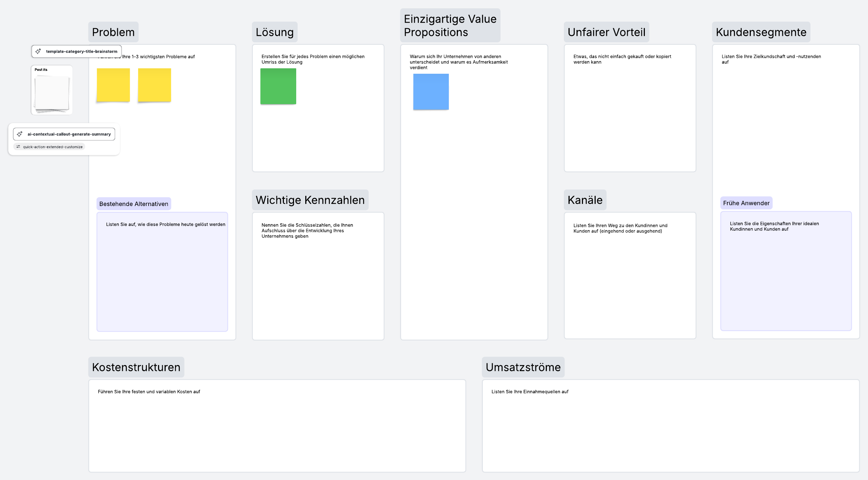The image size is (868, 480).
Task: Click sparkle icon beside ai-contextual-callout-generate-summary
Action: point(20,134)
